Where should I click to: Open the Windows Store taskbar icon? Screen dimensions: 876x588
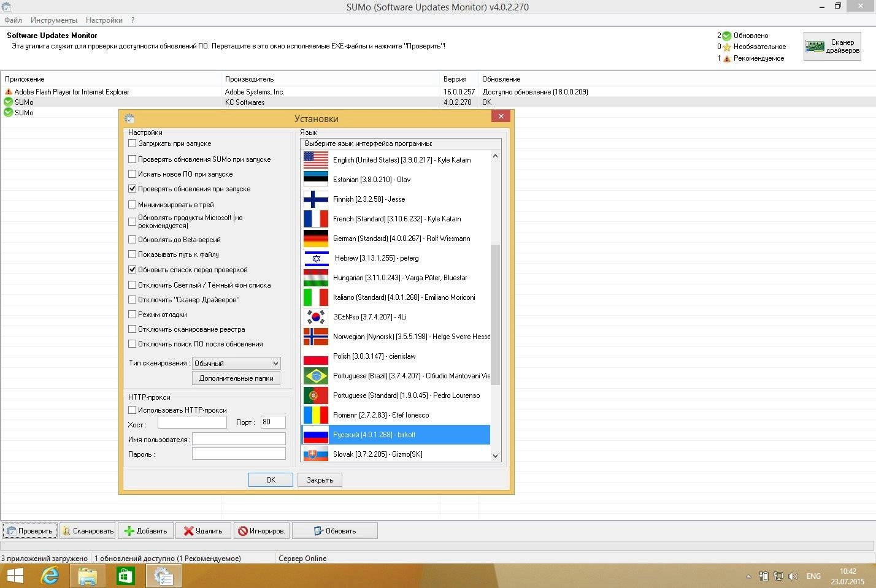[x=125, y=576]
